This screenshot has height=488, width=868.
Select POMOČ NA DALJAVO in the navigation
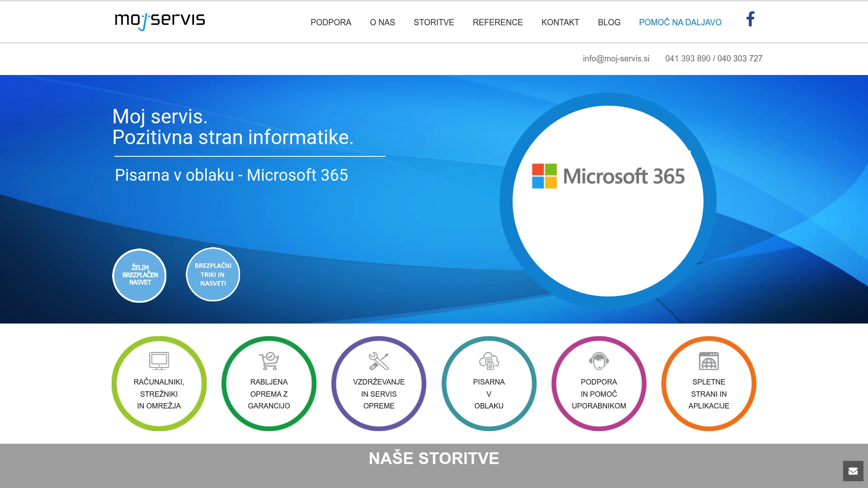click(680, 22)
